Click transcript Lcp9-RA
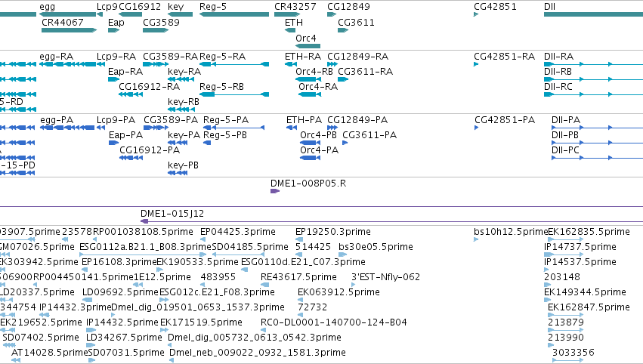 click(116, 57)
